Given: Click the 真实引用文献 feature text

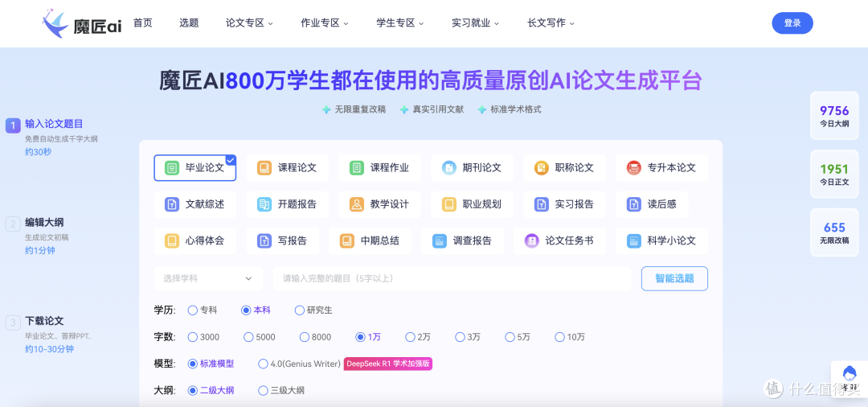Looking at the screenshot, I should (x=438, y=109).
